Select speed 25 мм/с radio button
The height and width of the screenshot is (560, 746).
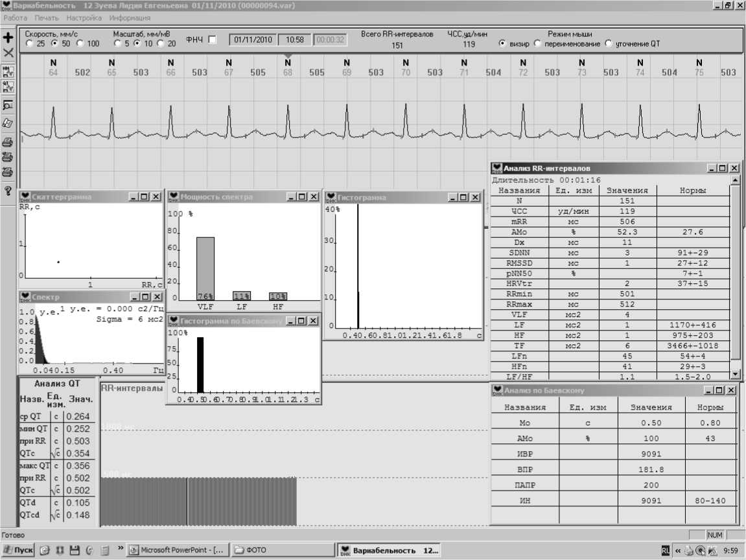click(x=30, y=44)
